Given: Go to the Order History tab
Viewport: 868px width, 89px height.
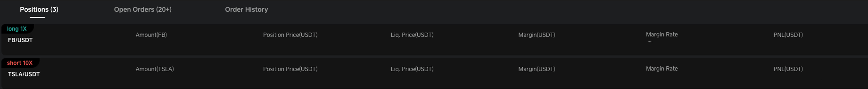Looking at the screenshot, I should click(x=246, y=10).
